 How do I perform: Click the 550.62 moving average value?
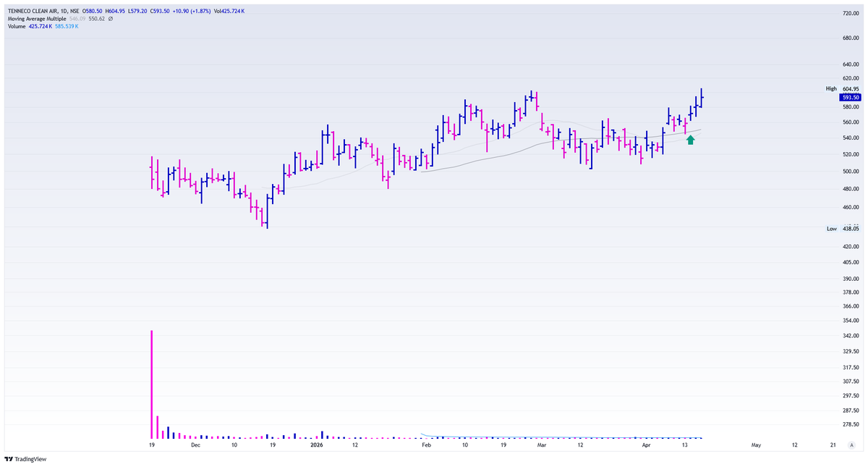click(x=97, y=19)
